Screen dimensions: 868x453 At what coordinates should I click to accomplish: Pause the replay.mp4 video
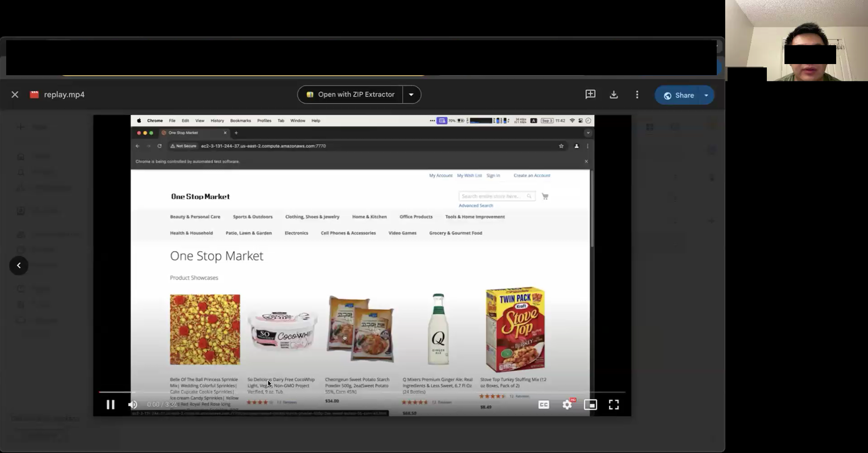[x=110, y=404]
